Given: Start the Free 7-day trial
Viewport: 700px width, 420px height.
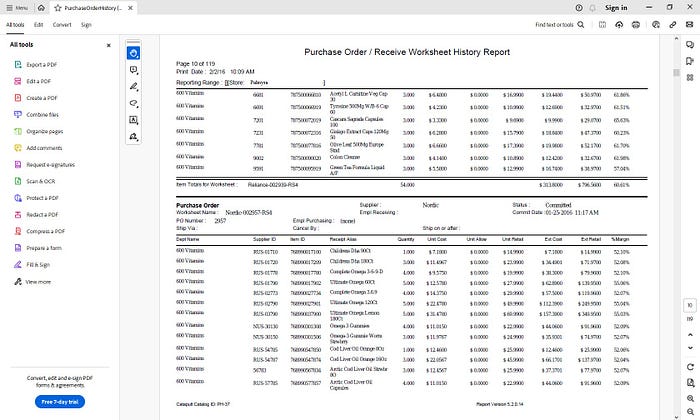Looking at the screenshot, I should click(60, 402).
